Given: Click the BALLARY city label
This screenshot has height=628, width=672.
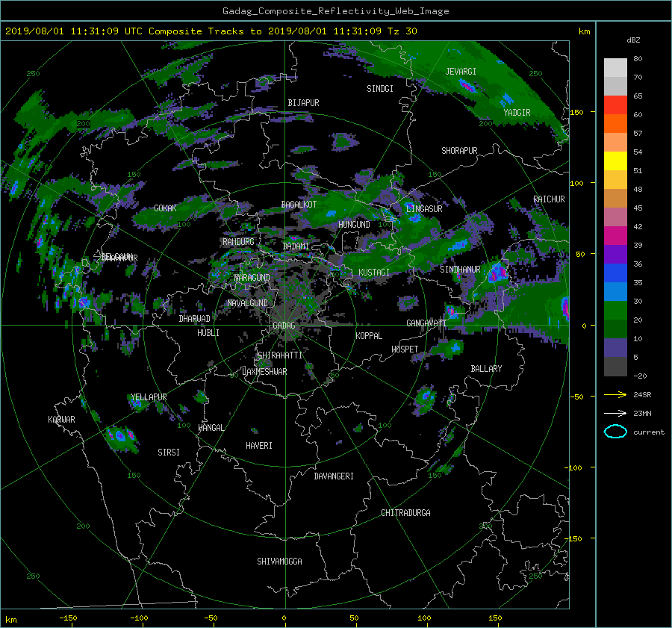Looking at the screenshot, I should (486, 369).
